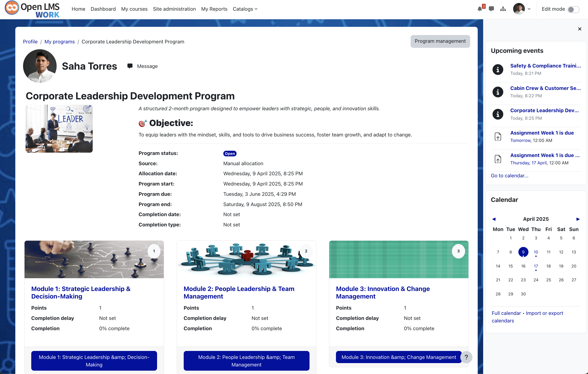This screenshot has height=374, width=588.
Task: Click info icon for Corporate Leadership event
Action: point(498,114)
